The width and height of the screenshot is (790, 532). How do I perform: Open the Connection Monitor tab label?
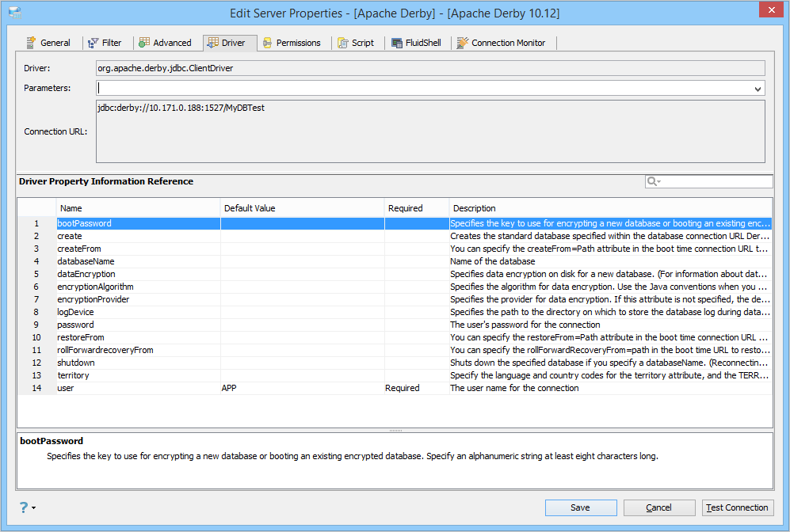pyautogui.click(x=509, y=43)
